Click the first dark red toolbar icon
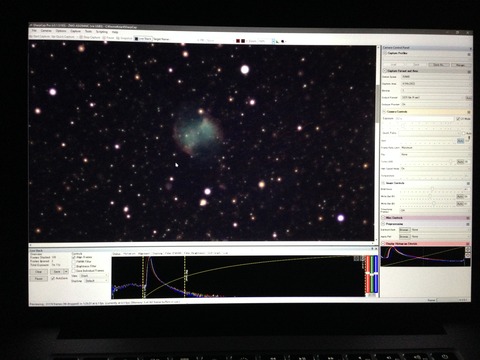The height and width of the screenshot is (360, 480). coord(238,41)
